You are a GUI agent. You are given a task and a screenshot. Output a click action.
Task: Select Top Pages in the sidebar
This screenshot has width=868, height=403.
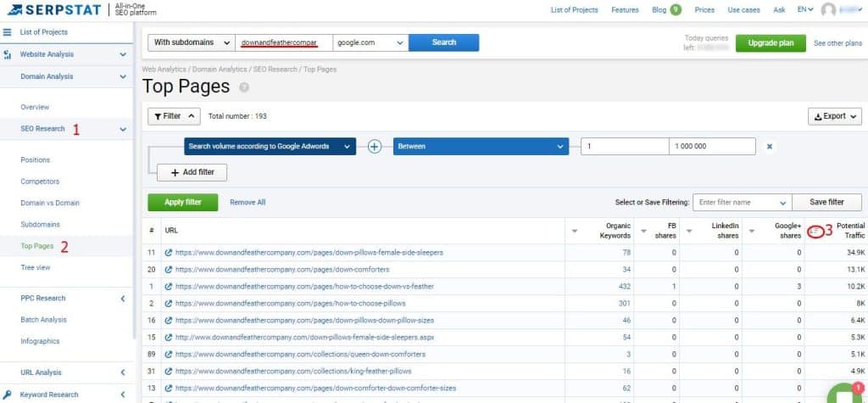37,246
